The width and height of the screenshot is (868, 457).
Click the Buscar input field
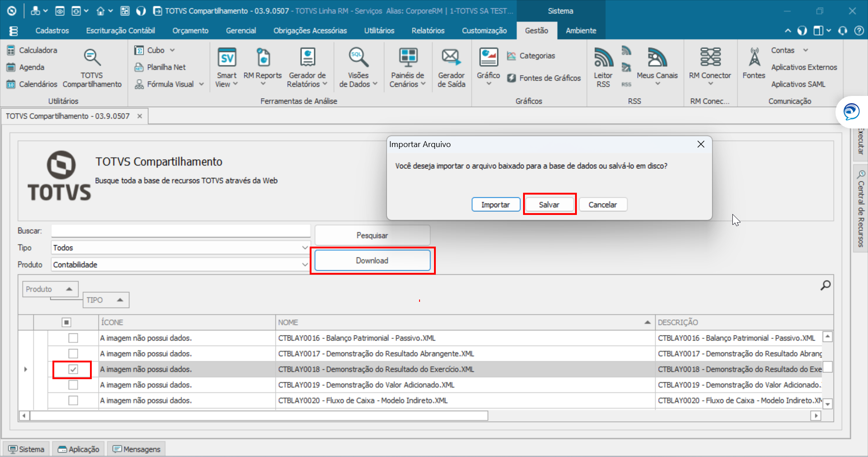181,231
